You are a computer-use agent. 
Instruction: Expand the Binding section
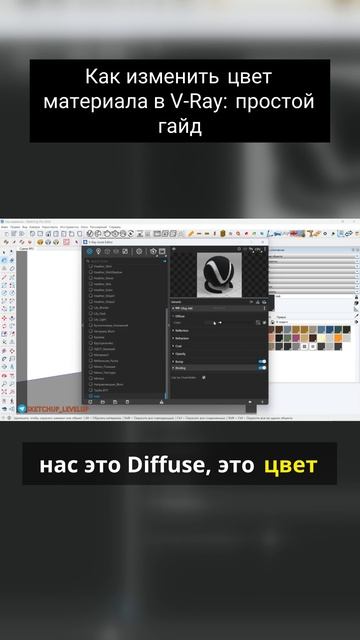[x=180, y=368]
